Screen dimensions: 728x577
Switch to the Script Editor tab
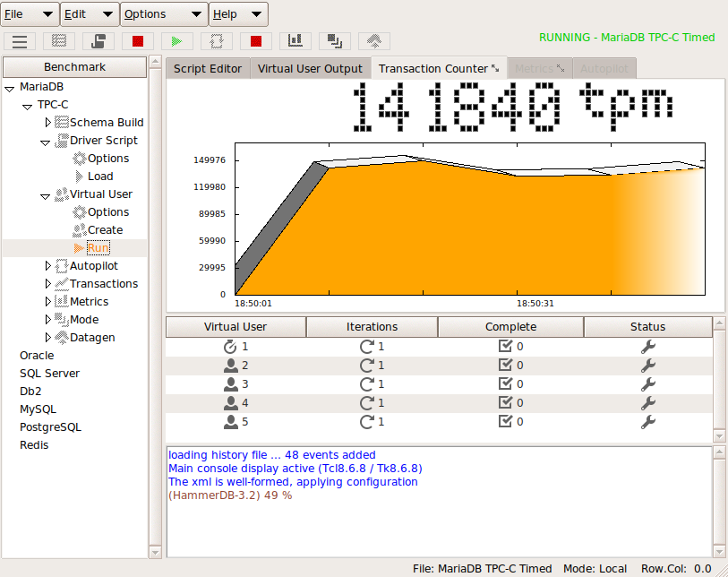click(208, 69)
